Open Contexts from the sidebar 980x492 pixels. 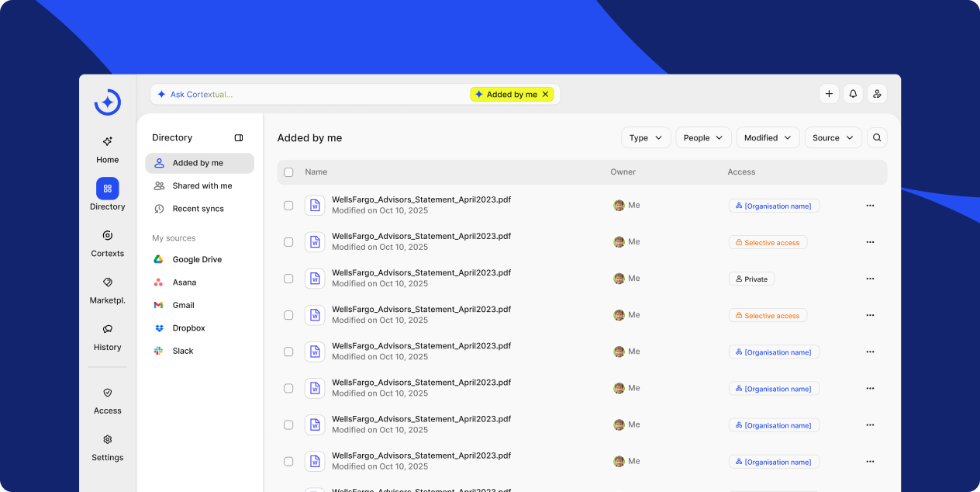point(108,236)
